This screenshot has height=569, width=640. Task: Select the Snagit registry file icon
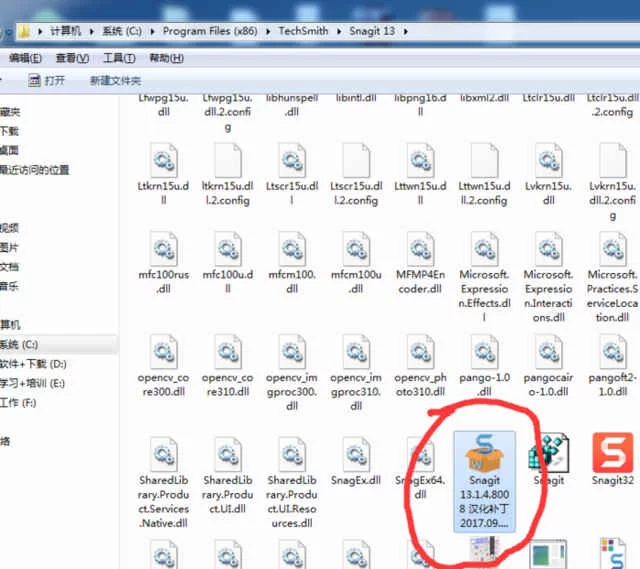[549, 451]
